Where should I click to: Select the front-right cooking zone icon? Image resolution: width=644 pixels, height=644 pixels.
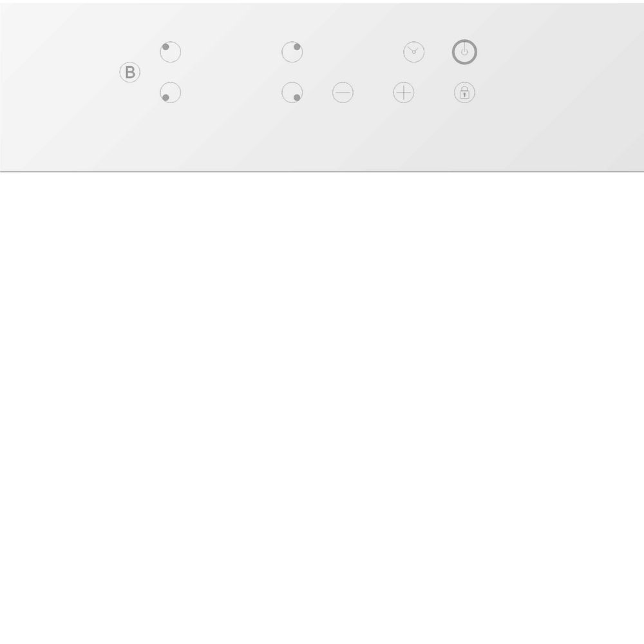pos(292,92)
